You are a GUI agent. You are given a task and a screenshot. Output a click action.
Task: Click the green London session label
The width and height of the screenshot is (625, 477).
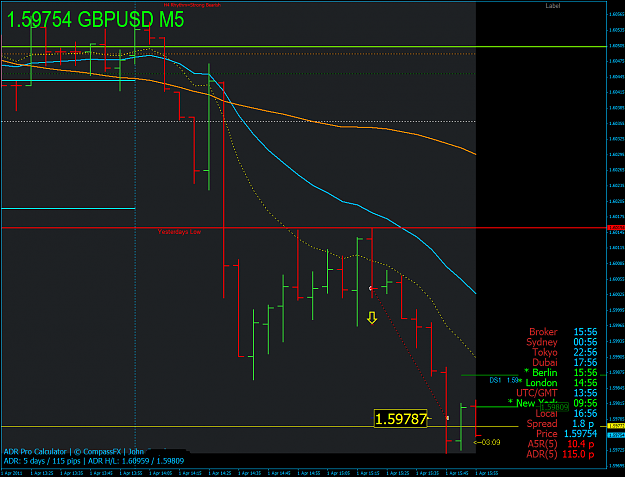click(x=541, y=383)
